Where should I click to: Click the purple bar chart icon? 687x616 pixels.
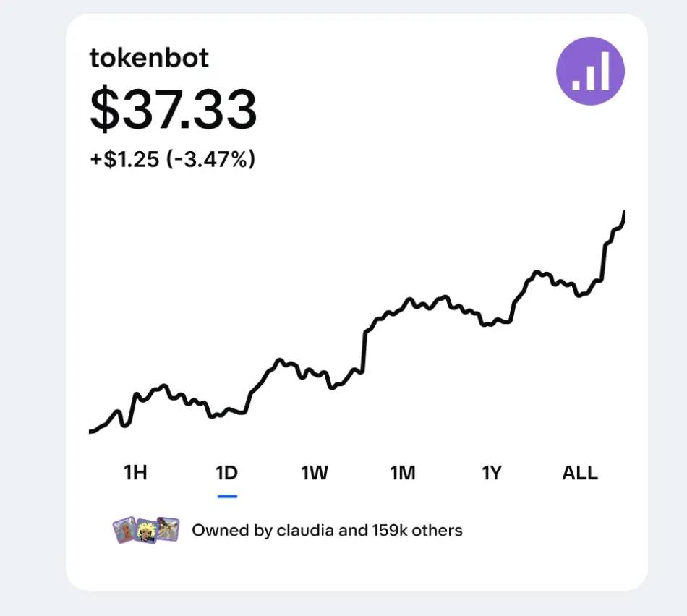pyautogui.click(x=590, y=71)
